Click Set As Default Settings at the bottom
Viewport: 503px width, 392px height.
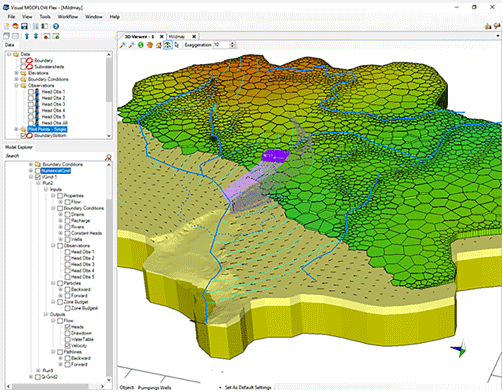[x=248, y=388]
